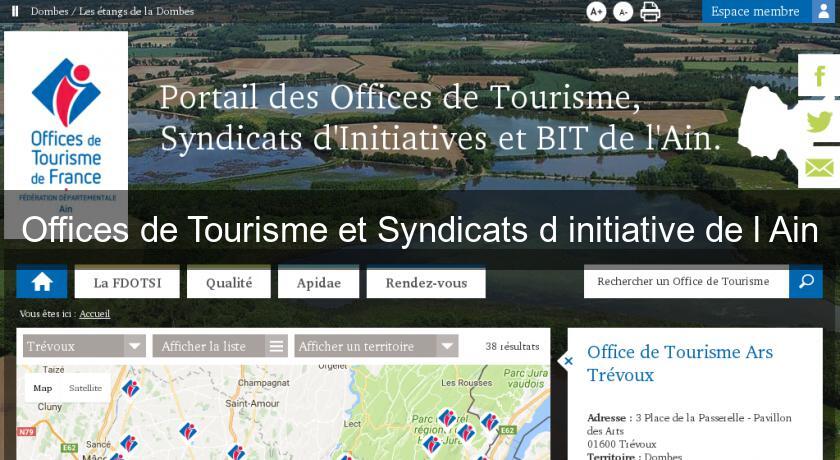Click the home icon in navigation bar
840x460 pixels.
[x=42, y=282]
